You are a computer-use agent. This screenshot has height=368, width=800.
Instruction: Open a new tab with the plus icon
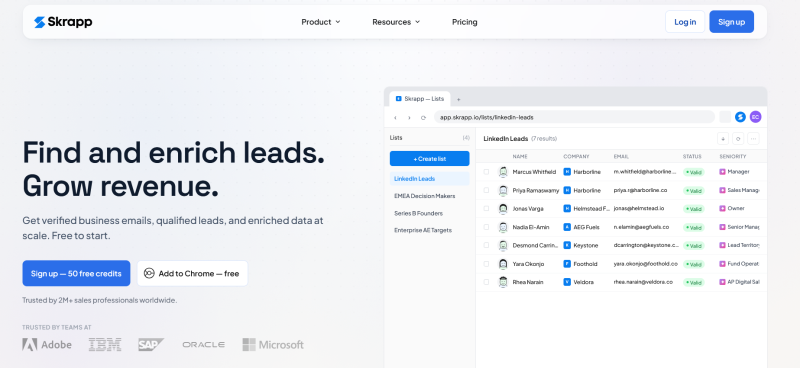(x=458, y=99)
